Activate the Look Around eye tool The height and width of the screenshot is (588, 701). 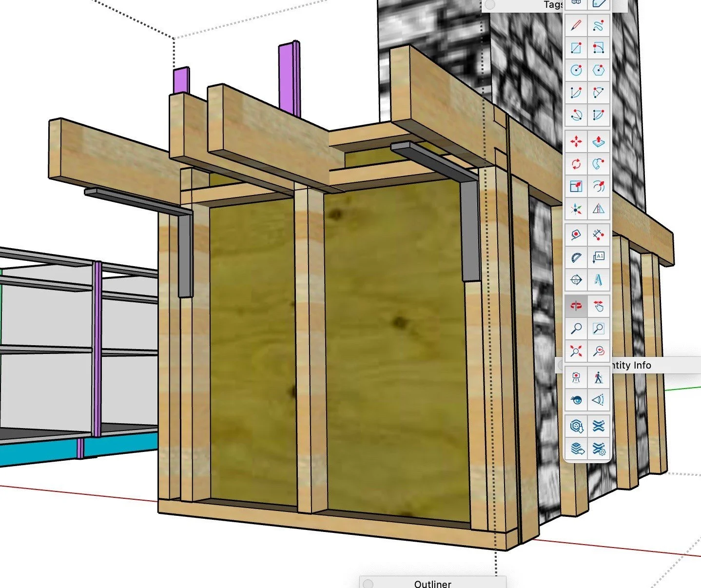[x=576, y=400]
